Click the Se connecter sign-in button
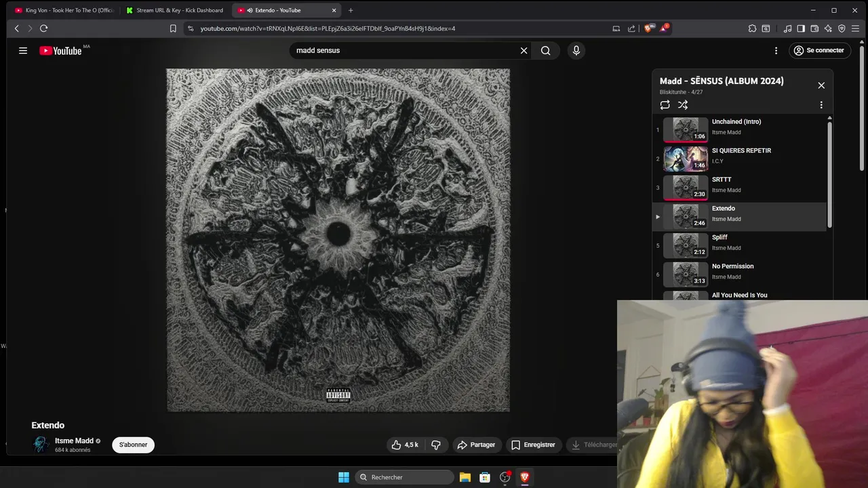 [818, 51]
